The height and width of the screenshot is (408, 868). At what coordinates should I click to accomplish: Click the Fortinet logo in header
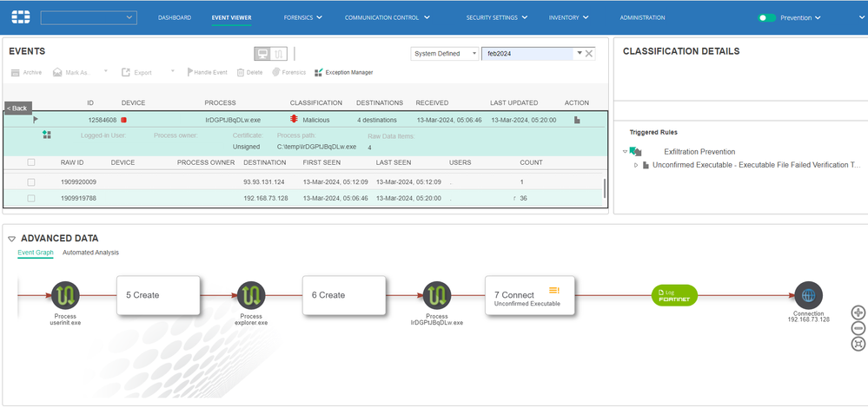click(20, 17)
